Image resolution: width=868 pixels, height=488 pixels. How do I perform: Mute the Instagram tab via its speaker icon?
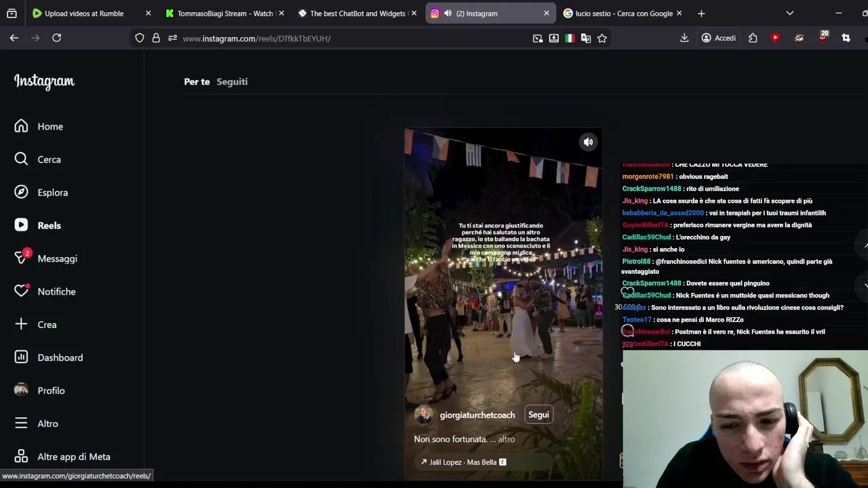click(x=448, y=14)
